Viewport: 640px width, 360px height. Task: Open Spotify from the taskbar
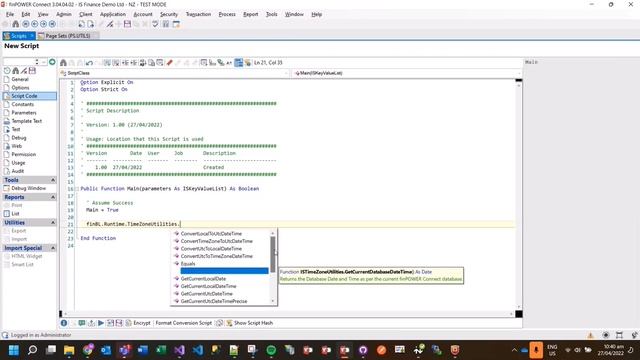(x=271, y=350)
